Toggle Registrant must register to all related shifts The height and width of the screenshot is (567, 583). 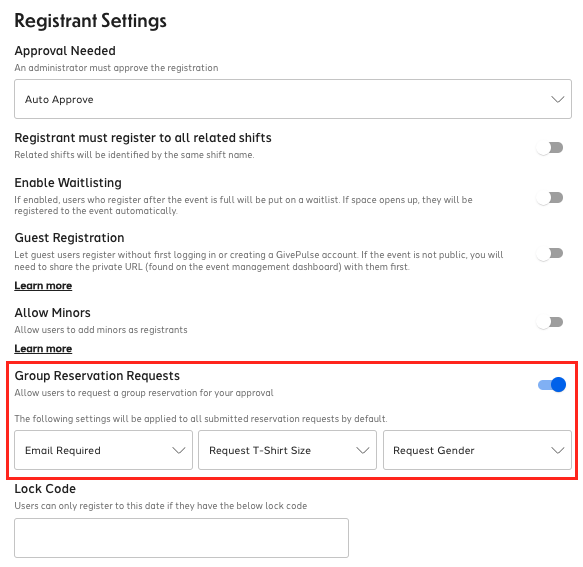[550, 148]
